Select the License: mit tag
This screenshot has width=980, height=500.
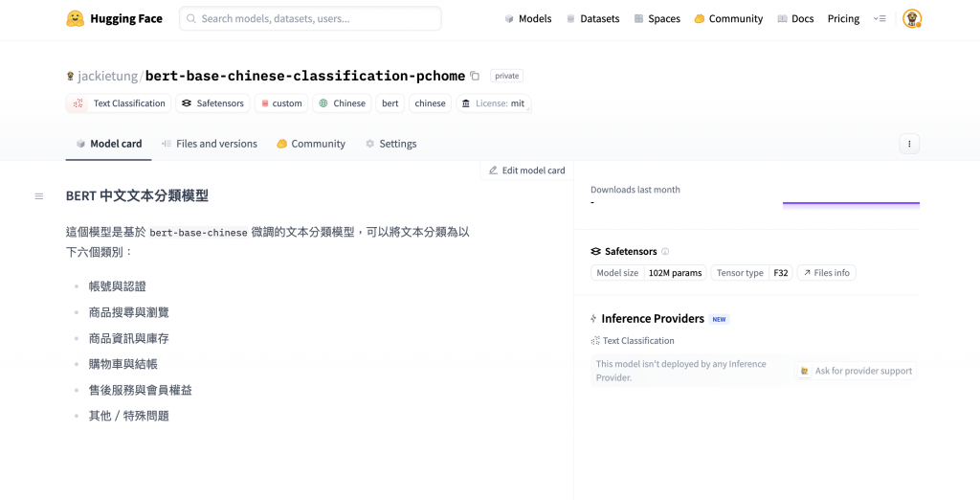[493, 103]
